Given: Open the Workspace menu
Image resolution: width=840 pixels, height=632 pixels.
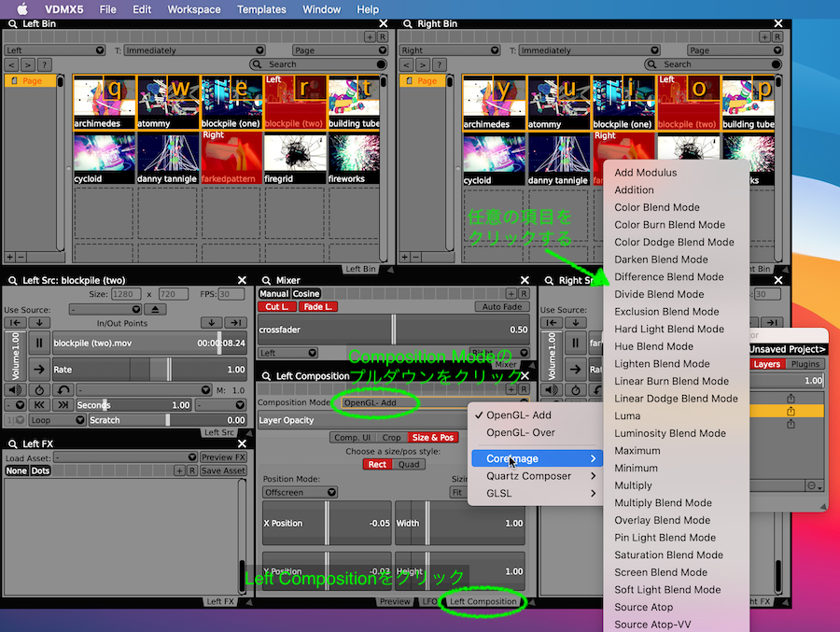Looking at the screenshot, I should pyautogui.click(x=194, y=9).
